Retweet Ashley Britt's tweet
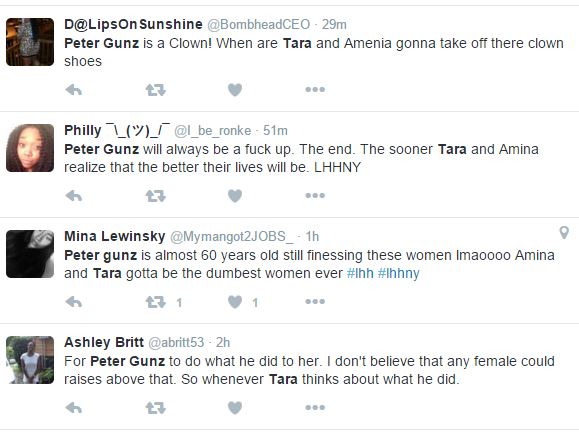579x432 pixels. pyautogui.click(x=155, y=408)
